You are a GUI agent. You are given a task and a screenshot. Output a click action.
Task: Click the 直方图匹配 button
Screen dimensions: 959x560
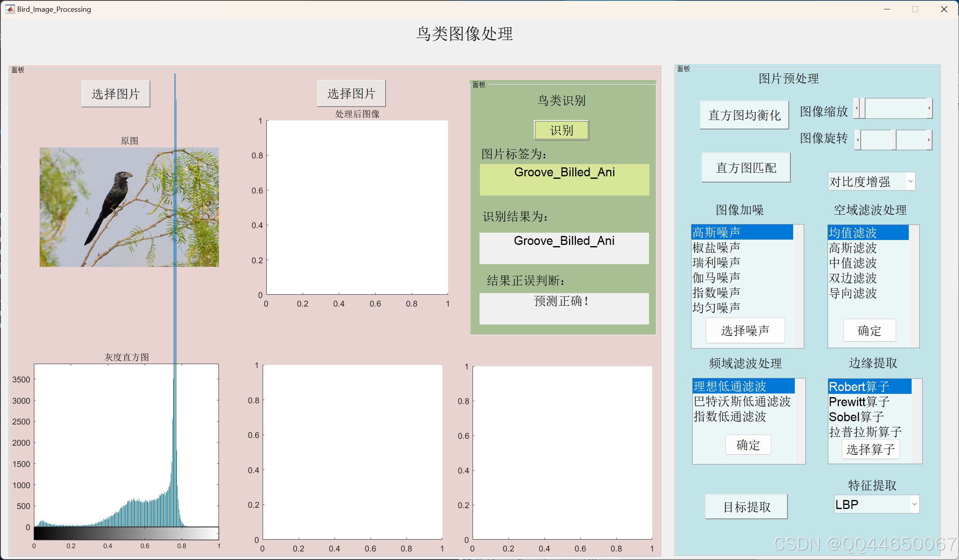[x=746, y=168]
